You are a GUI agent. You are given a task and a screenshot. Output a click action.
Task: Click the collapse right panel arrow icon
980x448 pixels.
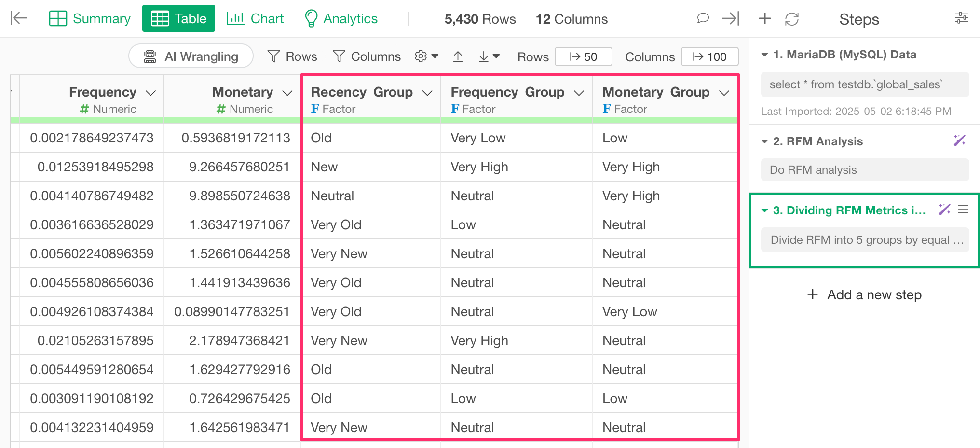[x=730, y=18]
